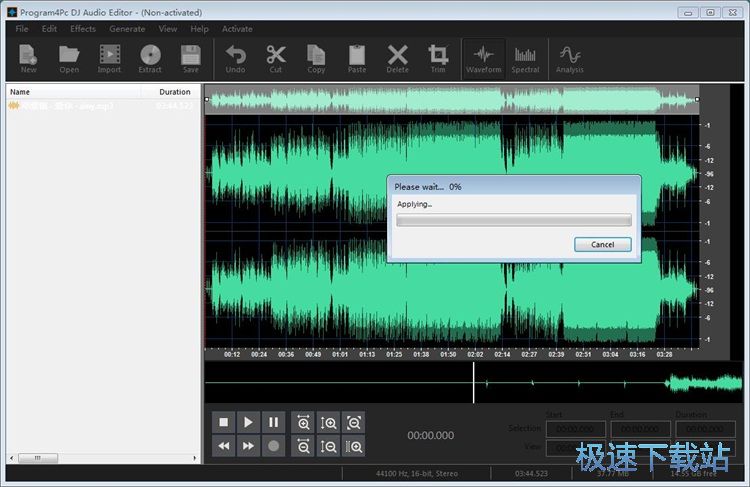Click the Import video icon
Image resolution: width=750 pixels, height=487 pixels.
(110, 58)
